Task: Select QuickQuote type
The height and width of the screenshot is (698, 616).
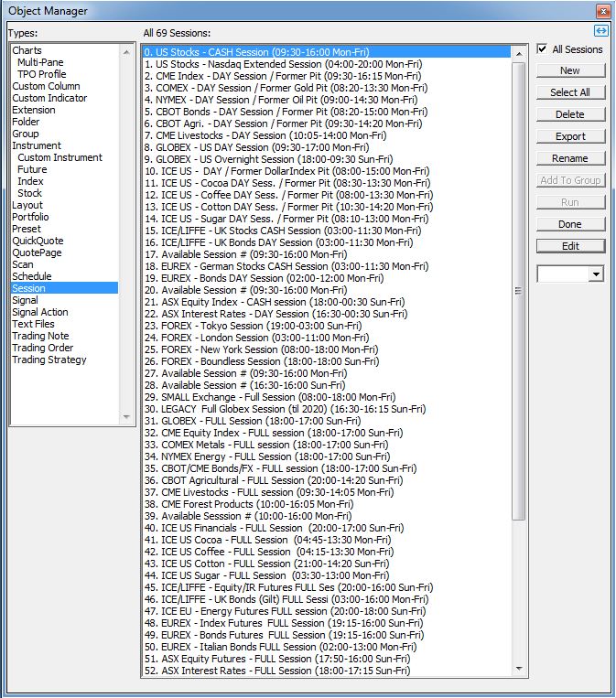Action: pos(38,241)
